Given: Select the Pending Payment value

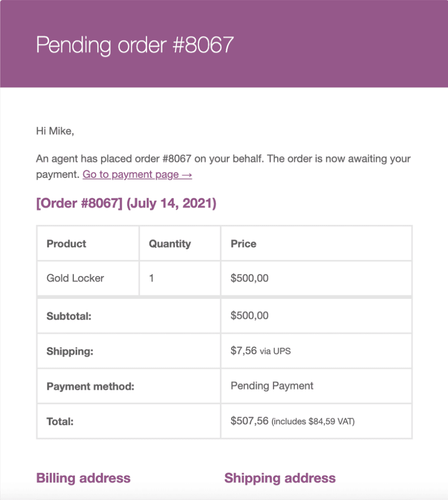Looking at the screenshot, I should (x=272, y=386).
